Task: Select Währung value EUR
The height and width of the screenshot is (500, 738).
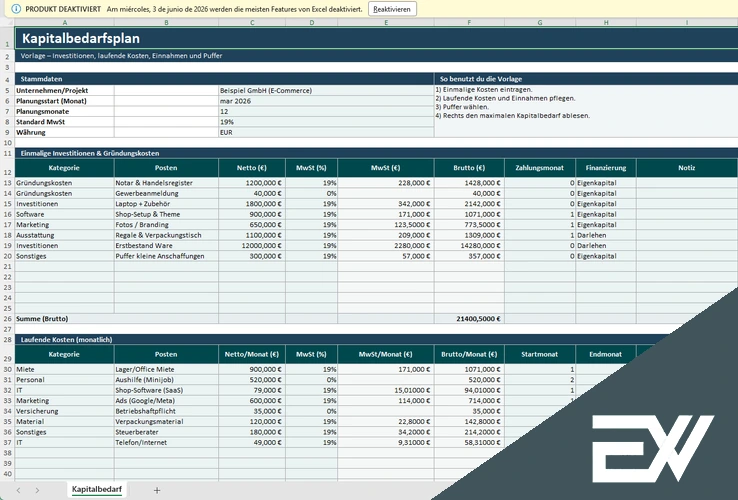Action: [x=326, y=132]
